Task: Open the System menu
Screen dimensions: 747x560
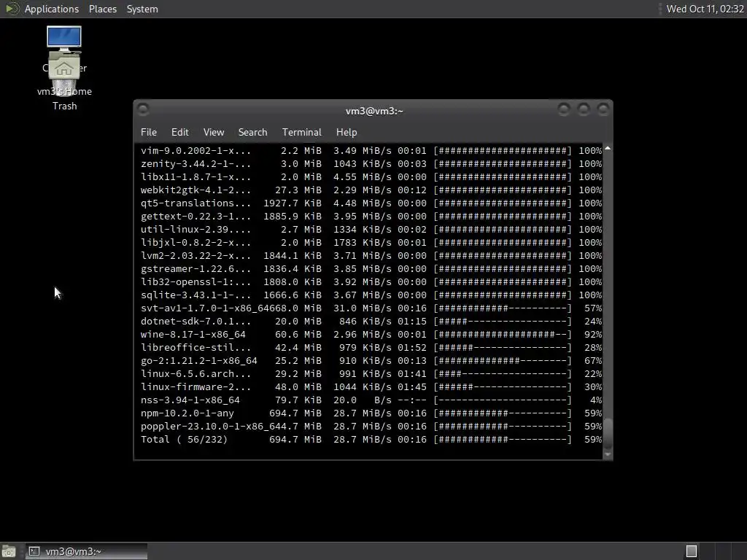Action: click(142, 9)
